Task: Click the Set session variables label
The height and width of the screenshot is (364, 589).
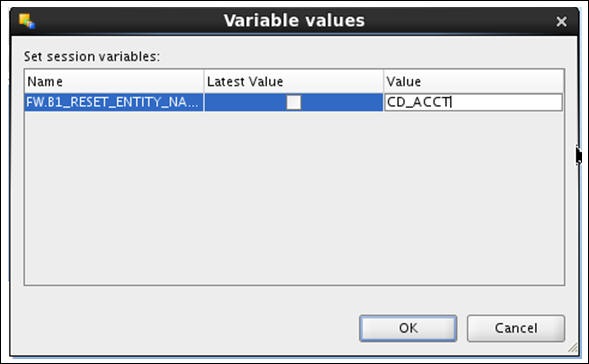Action: pyautogui.click(x=92, y=56)
